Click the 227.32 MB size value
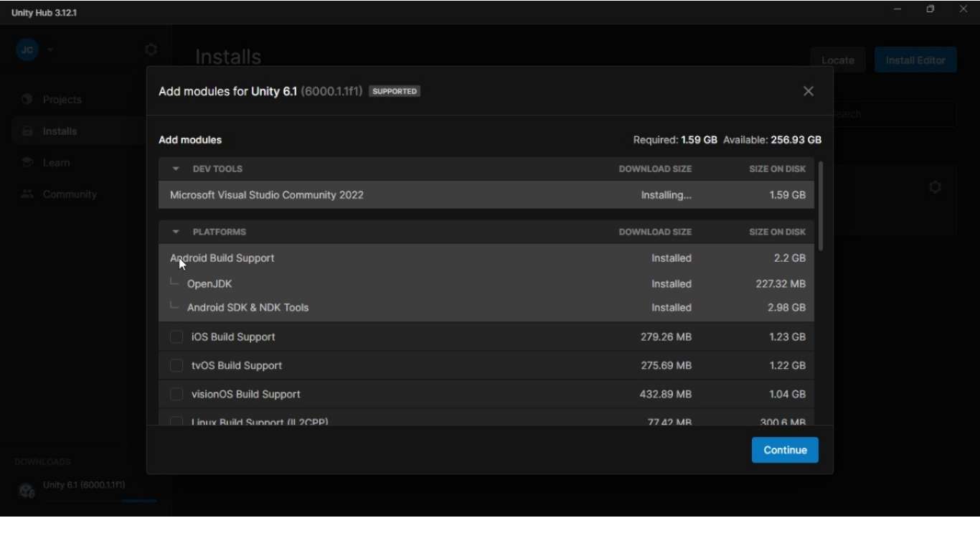 point(781,284)
